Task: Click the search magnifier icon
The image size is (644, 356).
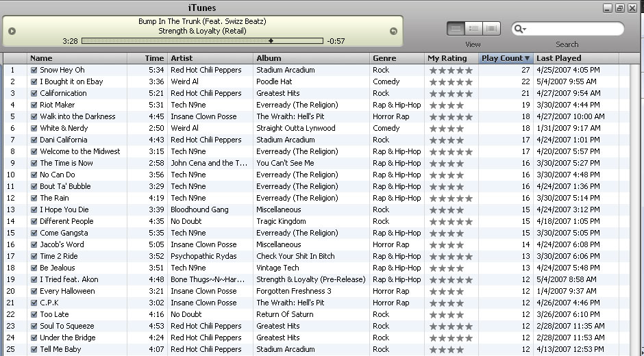Action: point(521,29)
